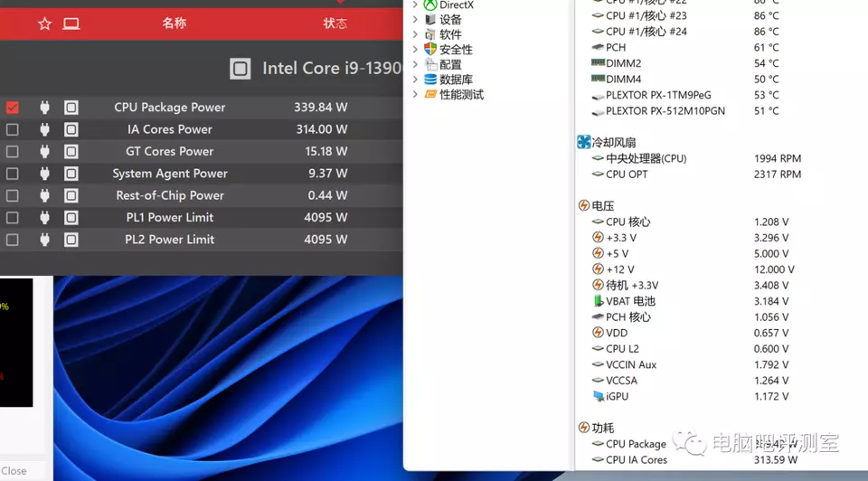Click the plug icon in PL1 Power Limit row
868x481 pixels.
coord(45,218)
